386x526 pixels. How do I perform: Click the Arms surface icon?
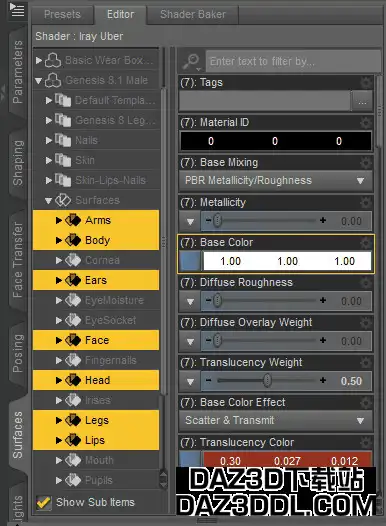[73, 220]
